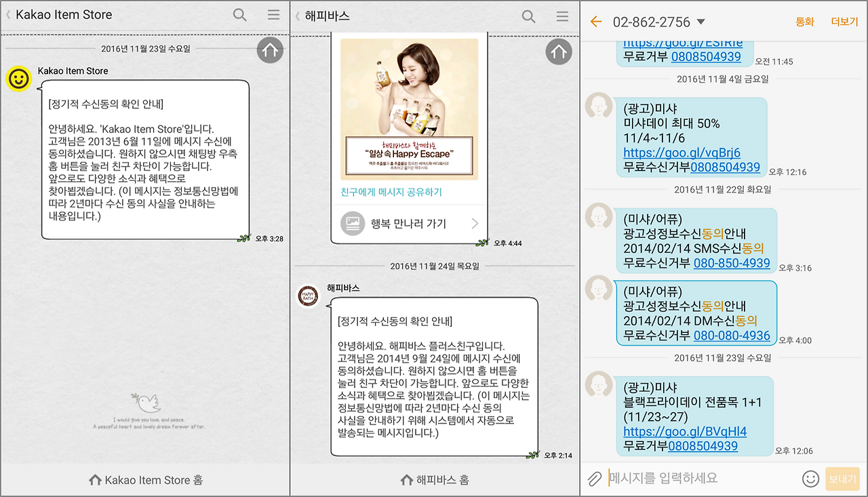Tap the 오후 12:06 timestamp
Image resolution: width=868 pixels, height=497 pixels.
(x=793, y=451)
